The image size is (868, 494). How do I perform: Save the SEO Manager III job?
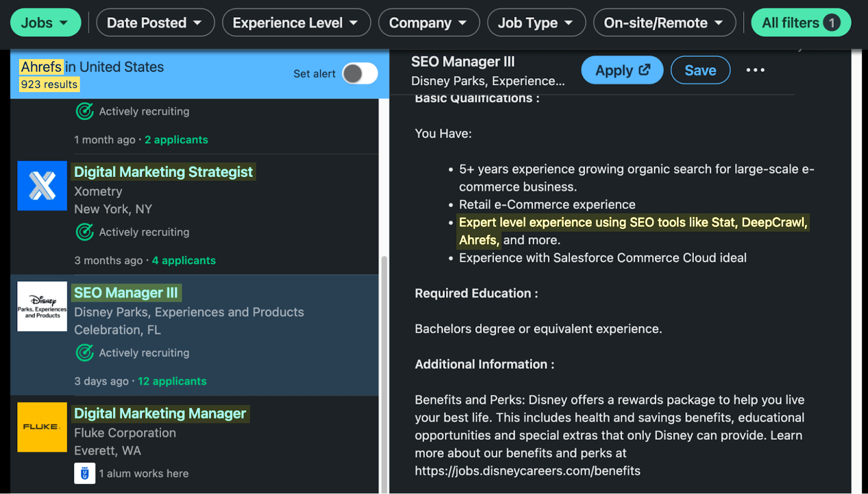tap(700, 69)
